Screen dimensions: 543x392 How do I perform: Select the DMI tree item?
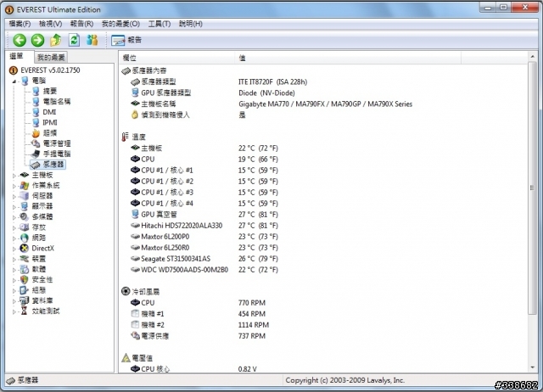pyautogui.click(x=49, y=112)
